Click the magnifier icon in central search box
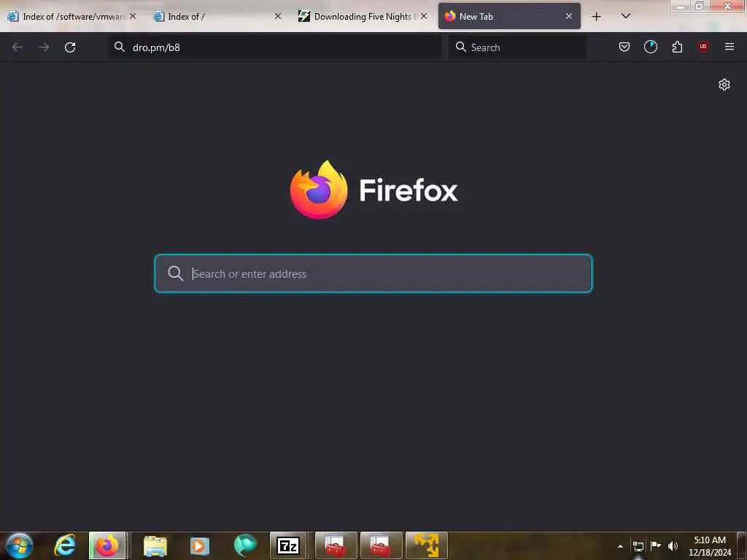 click(x=175, y=273)
